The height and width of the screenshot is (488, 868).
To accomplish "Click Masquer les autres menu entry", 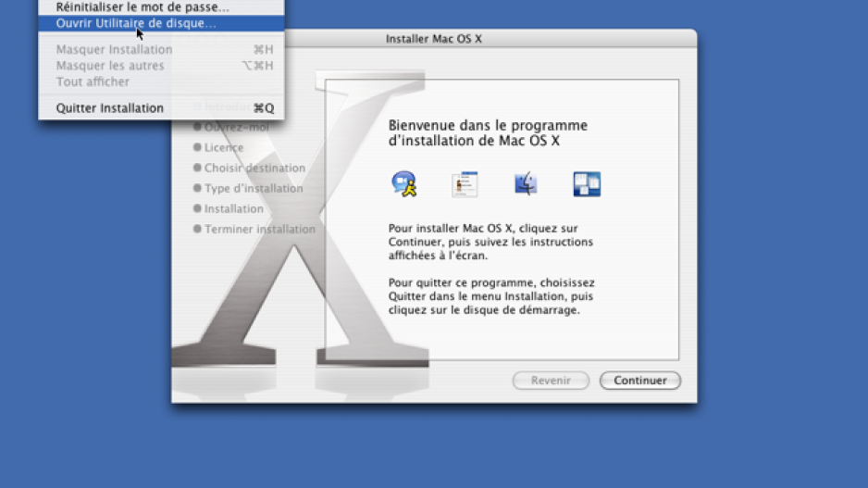I will click(161, 66).
